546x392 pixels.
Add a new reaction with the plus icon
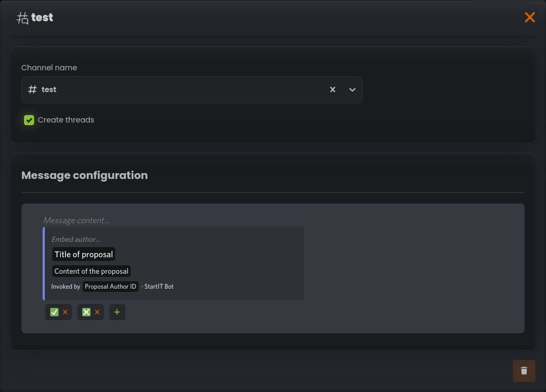click(117, 312)
